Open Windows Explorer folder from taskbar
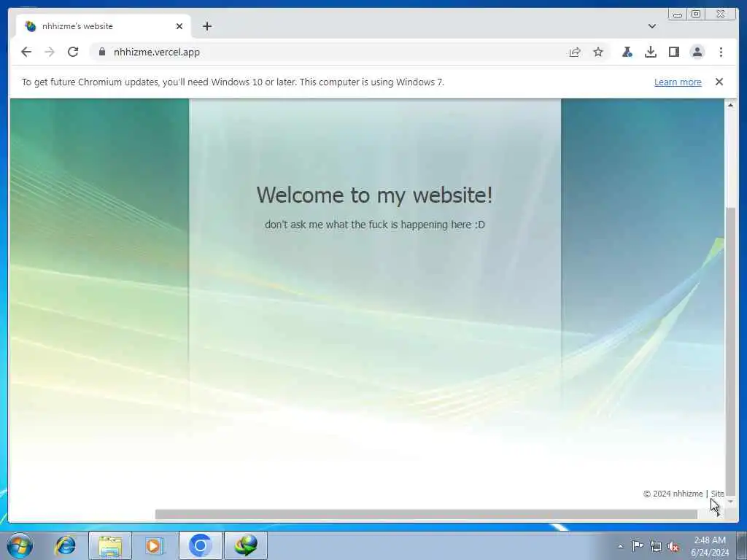Screen dimensions: 747x560 110,545
